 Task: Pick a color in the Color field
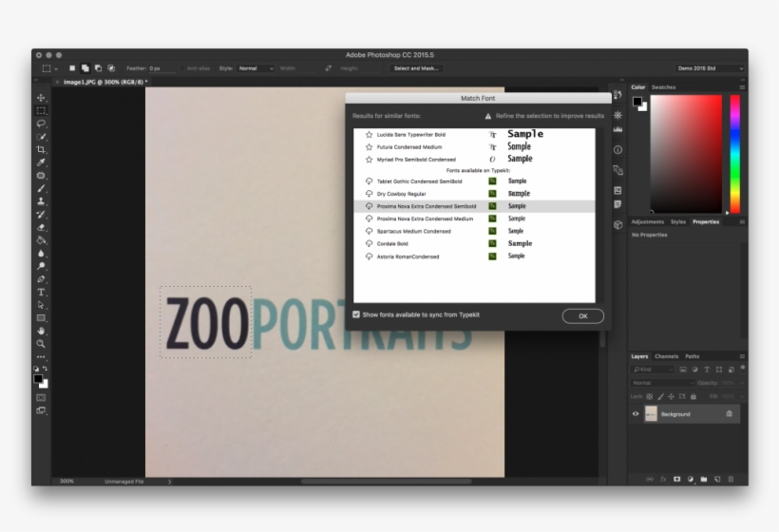686,154
